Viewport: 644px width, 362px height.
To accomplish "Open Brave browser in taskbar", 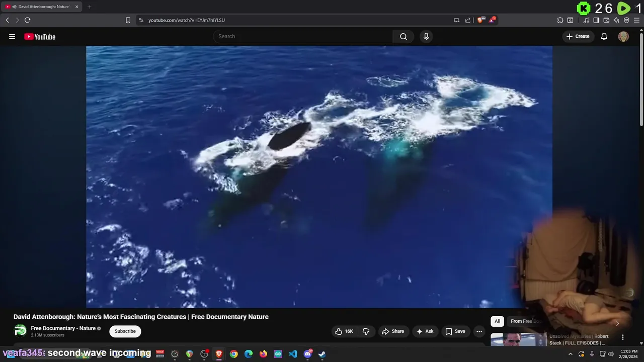I will point(219,354).
